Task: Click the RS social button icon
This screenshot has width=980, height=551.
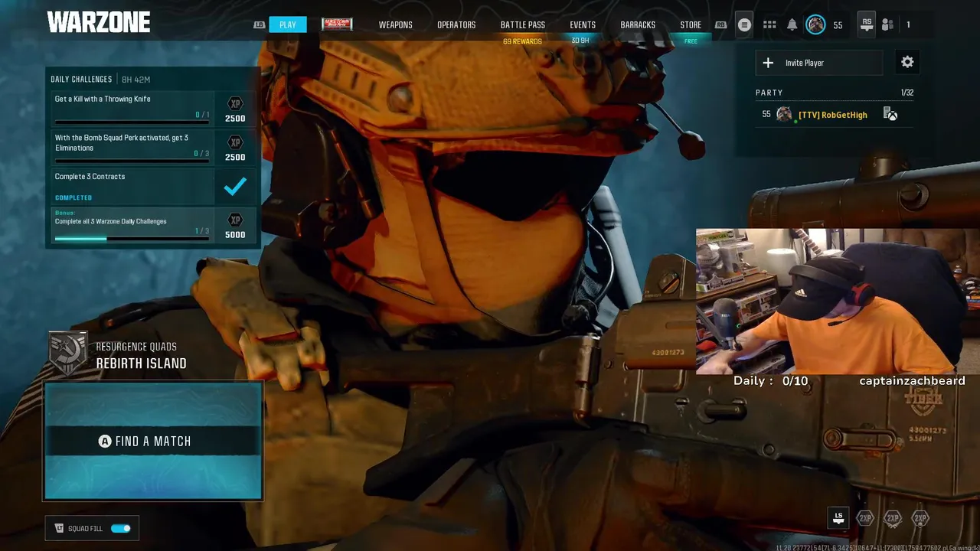Action: pyautogui.click(x=867, y=24)
